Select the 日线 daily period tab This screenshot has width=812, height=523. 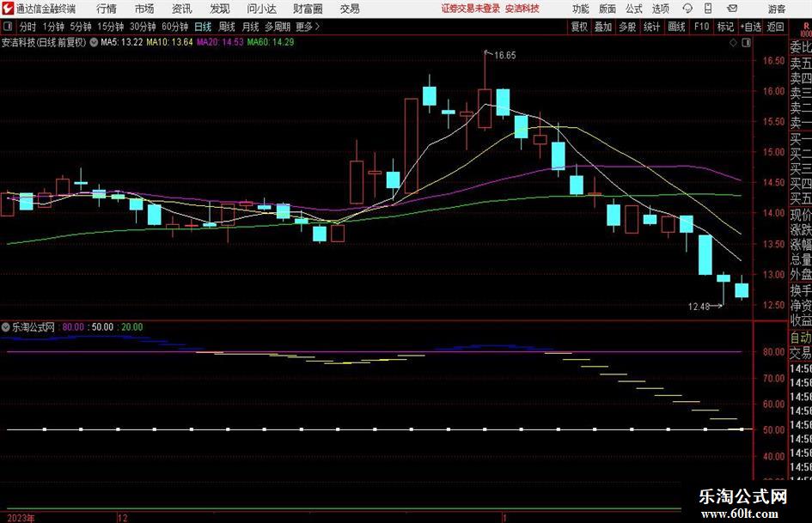click(x=203, y=27)
